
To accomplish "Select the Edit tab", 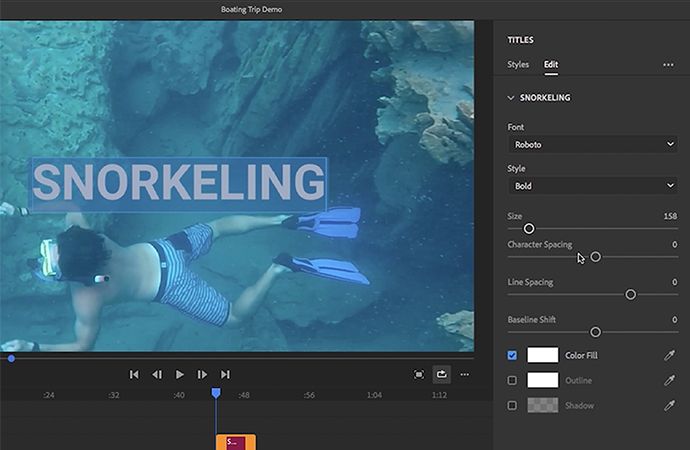I will (551, 65).
